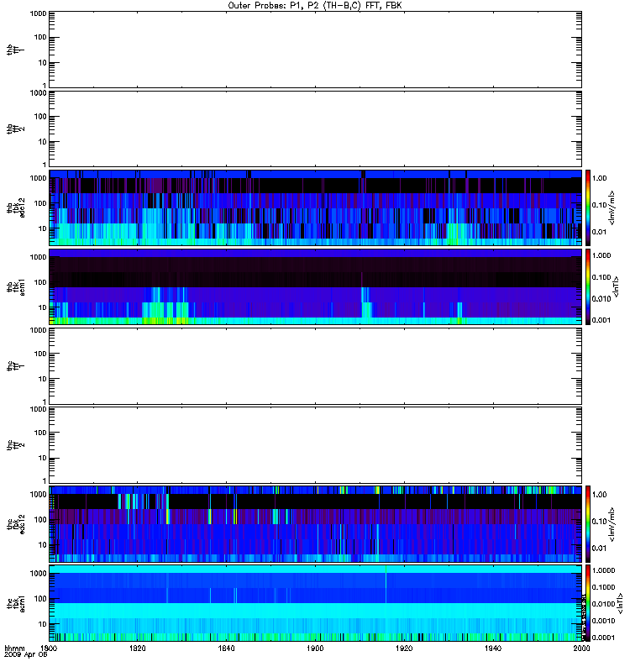Click the '<|mV/m|>' unit label beside thb edc12

(x=612, y=207)
